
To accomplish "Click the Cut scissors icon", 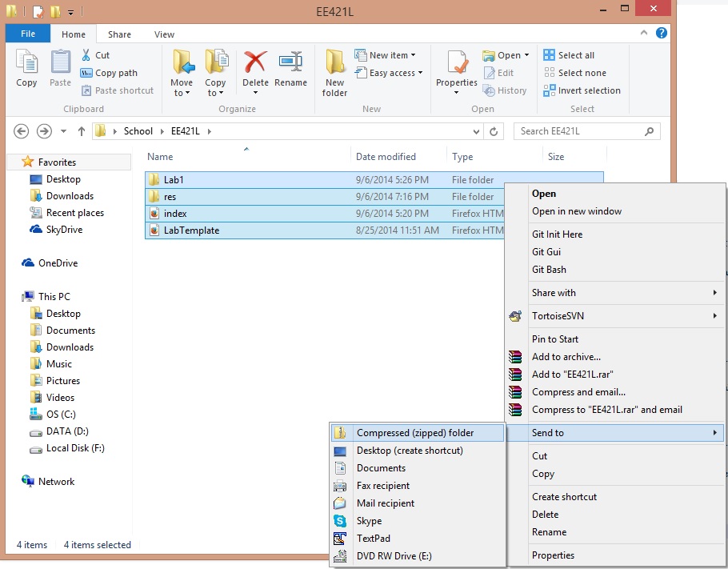I will (x=86, y=55).
